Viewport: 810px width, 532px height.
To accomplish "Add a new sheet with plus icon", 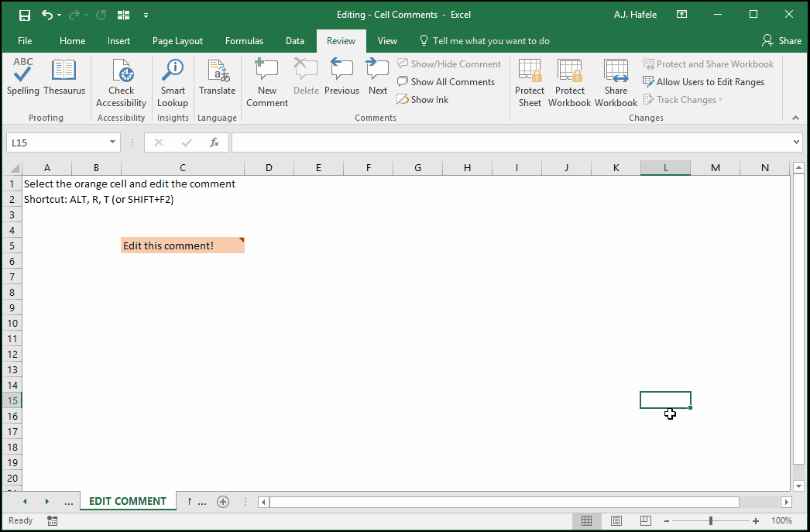I will click(x=223, y=502).
